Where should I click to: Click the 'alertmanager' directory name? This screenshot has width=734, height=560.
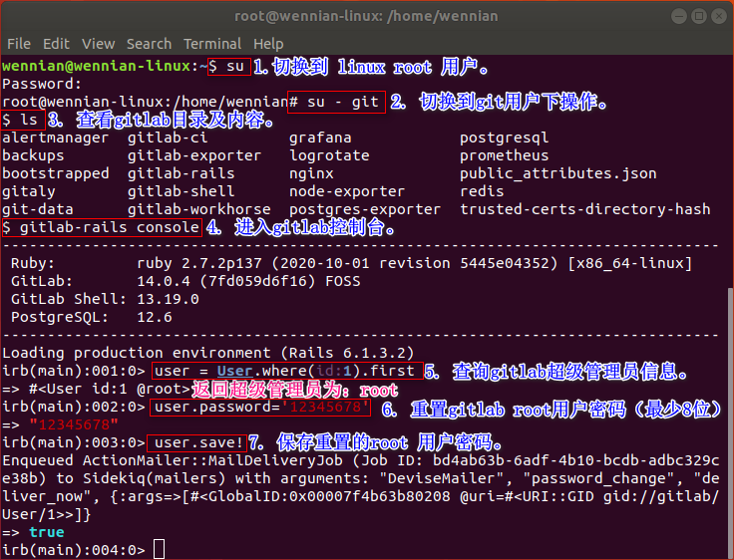55,139
